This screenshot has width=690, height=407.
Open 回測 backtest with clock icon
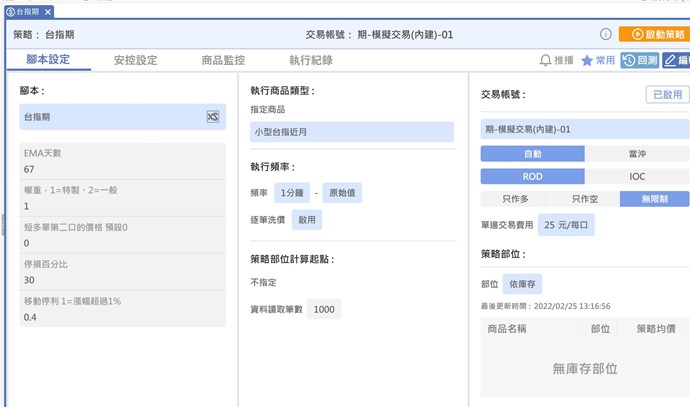[639, 60]
